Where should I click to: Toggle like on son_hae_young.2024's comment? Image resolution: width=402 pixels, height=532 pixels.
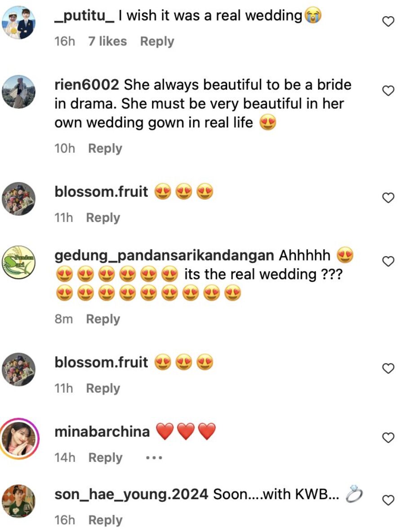(x=388, y=500)
